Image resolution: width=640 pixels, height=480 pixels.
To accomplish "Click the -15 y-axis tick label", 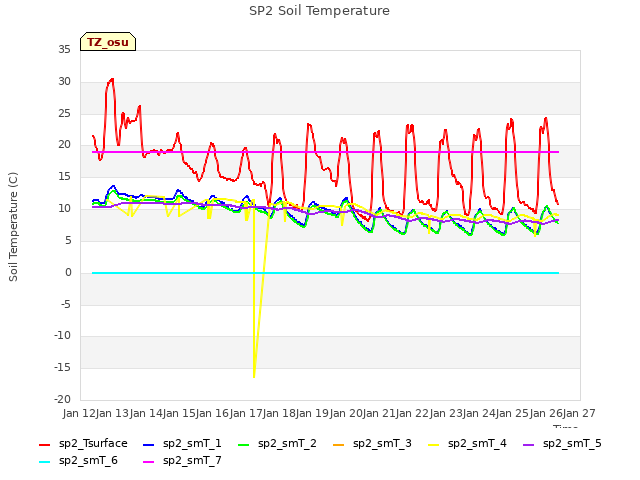I will pos(62,367).
